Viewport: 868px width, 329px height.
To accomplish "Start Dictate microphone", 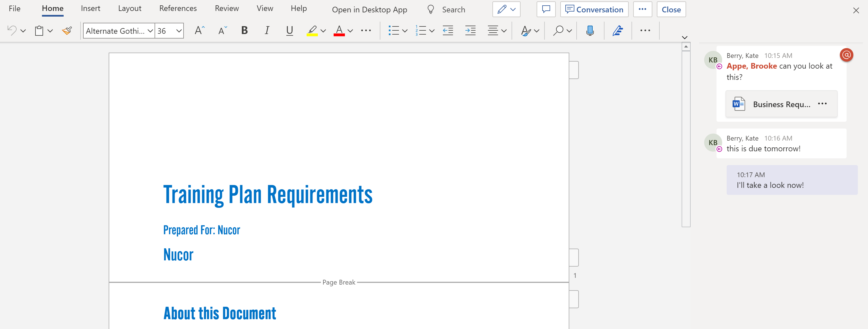I will [x=590, y=31].
